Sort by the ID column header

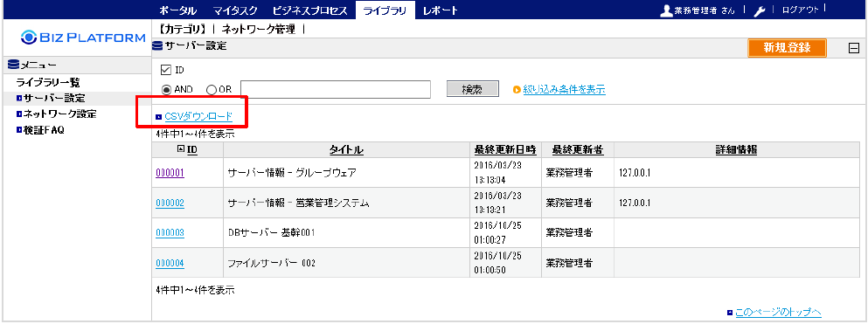(192, 149)
